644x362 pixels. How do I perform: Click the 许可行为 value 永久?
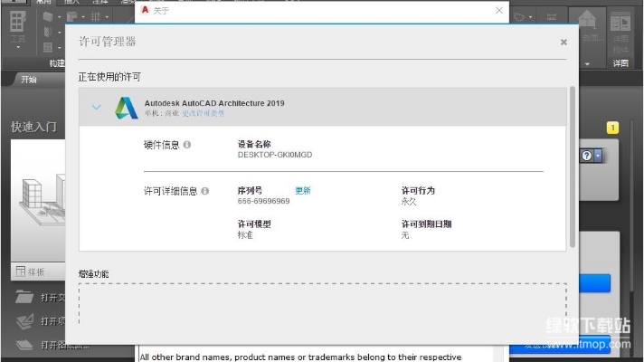409,201
